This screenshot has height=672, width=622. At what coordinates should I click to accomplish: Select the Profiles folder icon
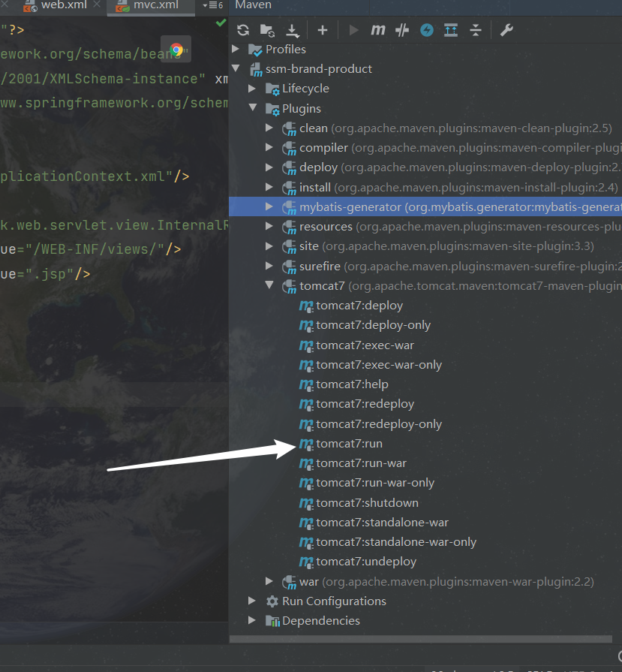tap(255, 50)
